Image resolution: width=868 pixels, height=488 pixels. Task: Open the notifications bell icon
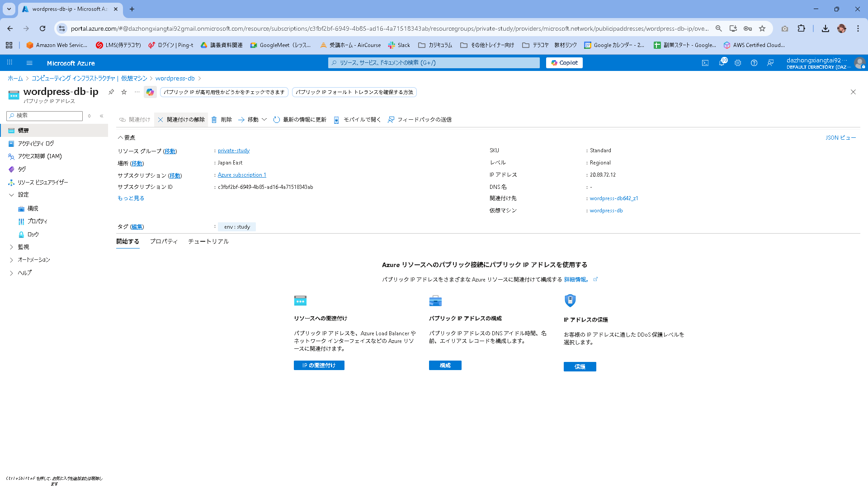click(722, 63)
